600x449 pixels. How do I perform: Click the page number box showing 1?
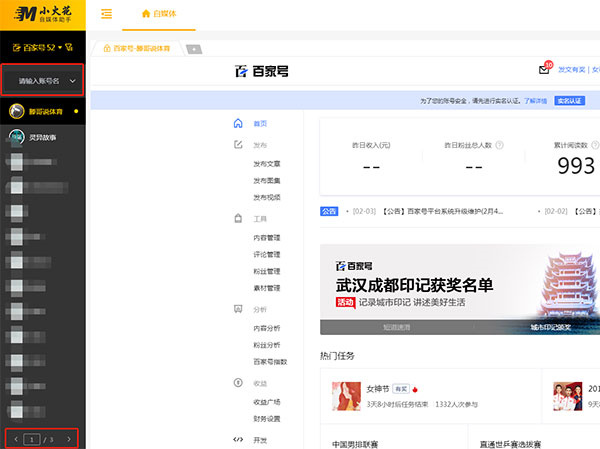(32, 439)
